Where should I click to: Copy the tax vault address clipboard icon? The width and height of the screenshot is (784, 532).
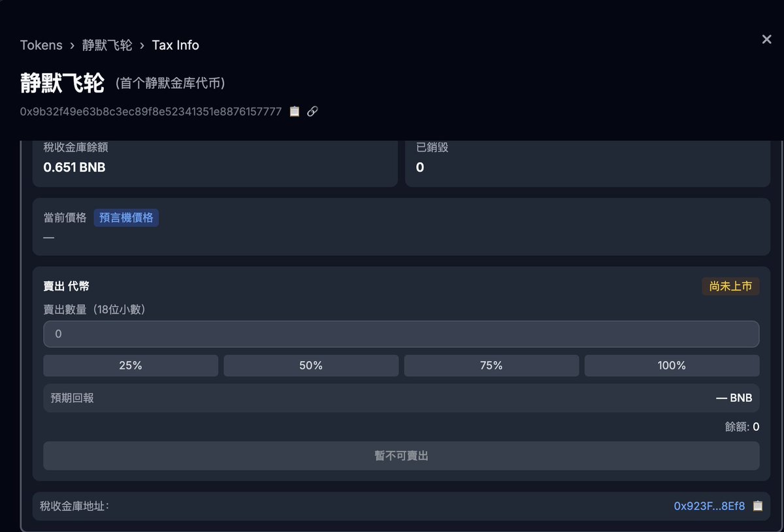coord(758,506)
